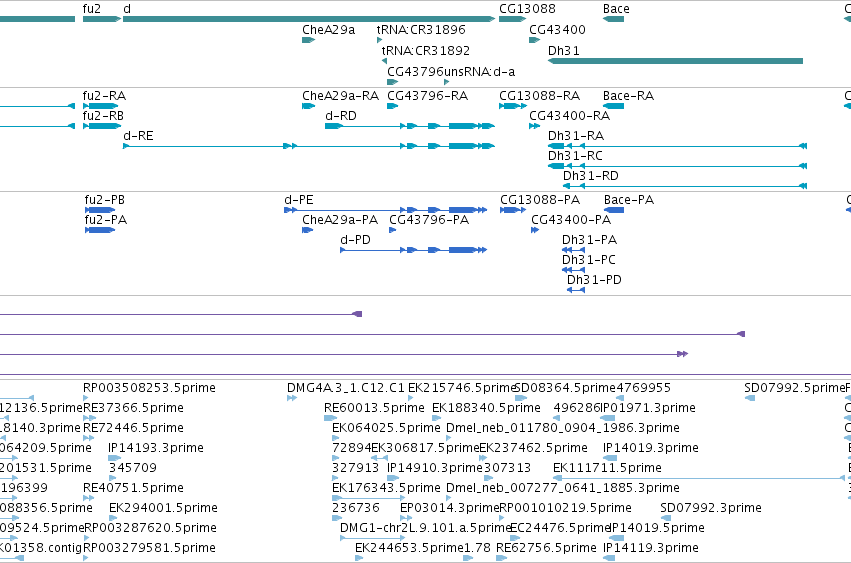Screen dimensions: 851x563
Task: Open the RE40751.5prime EST label
Action: click(x=134, y=488)
